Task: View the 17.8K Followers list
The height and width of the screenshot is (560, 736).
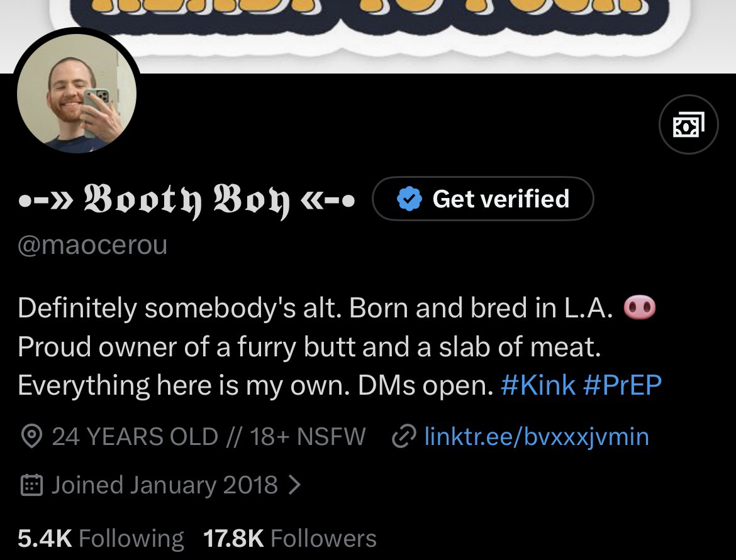Action: (290, 538)
